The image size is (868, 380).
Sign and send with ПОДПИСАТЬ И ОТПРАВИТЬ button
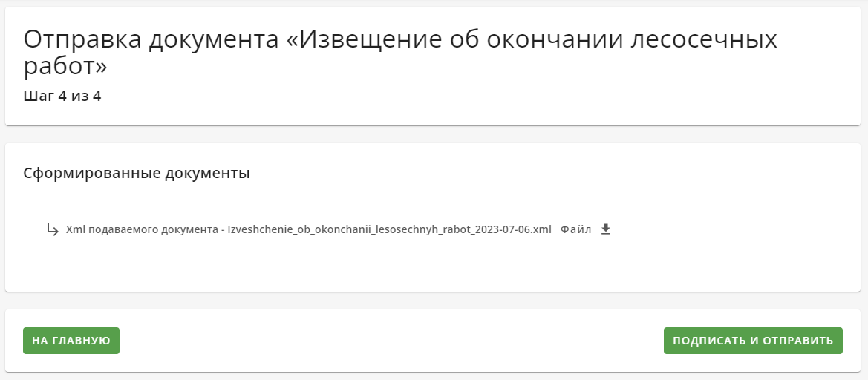pos(753,341)
